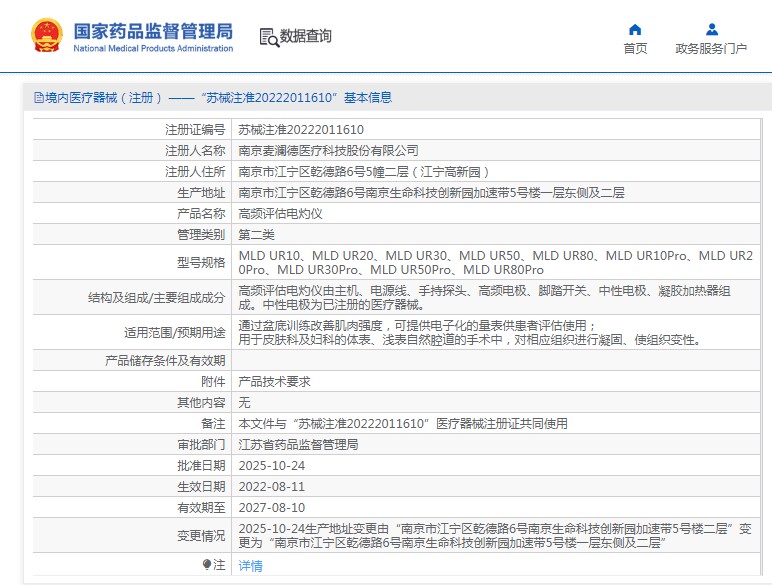Click the 其他内容 value 无
Viewport: 772px width, 585px height.
tap(244, 403)
